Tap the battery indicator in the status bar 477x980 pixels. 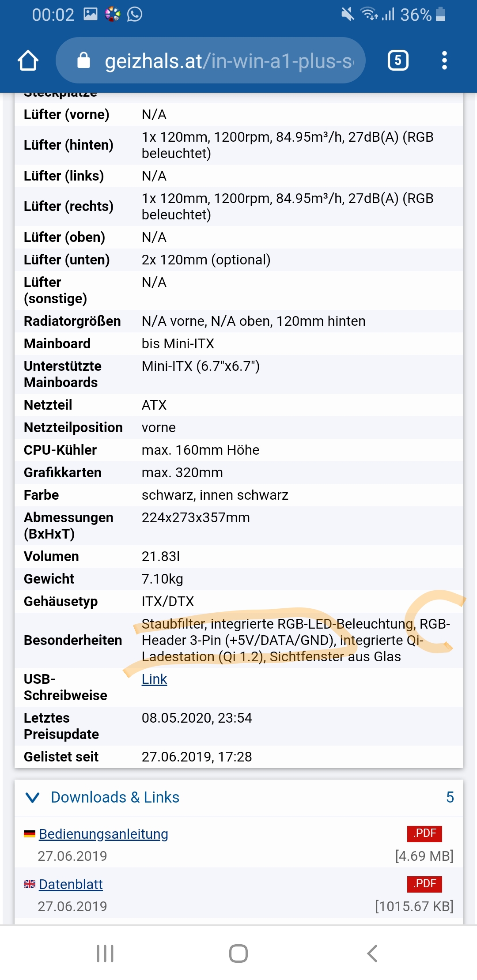[440, 14]
